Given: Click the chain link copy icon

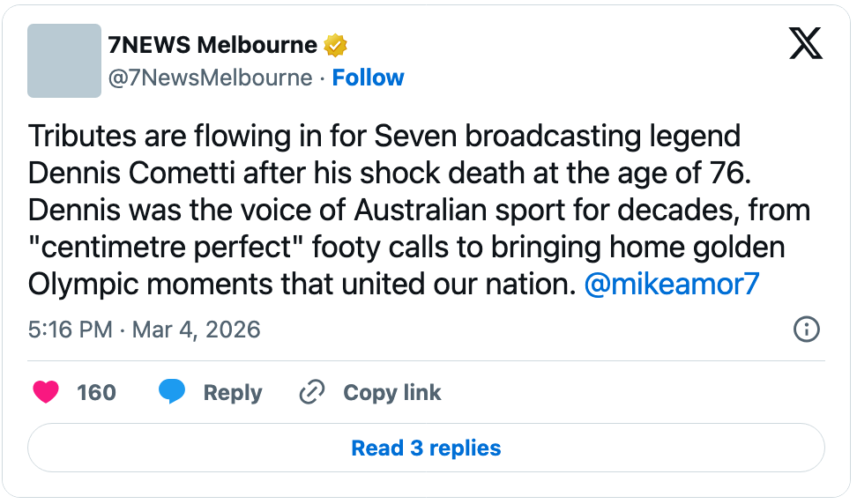Looking at the screenshot, I should 311,392.
